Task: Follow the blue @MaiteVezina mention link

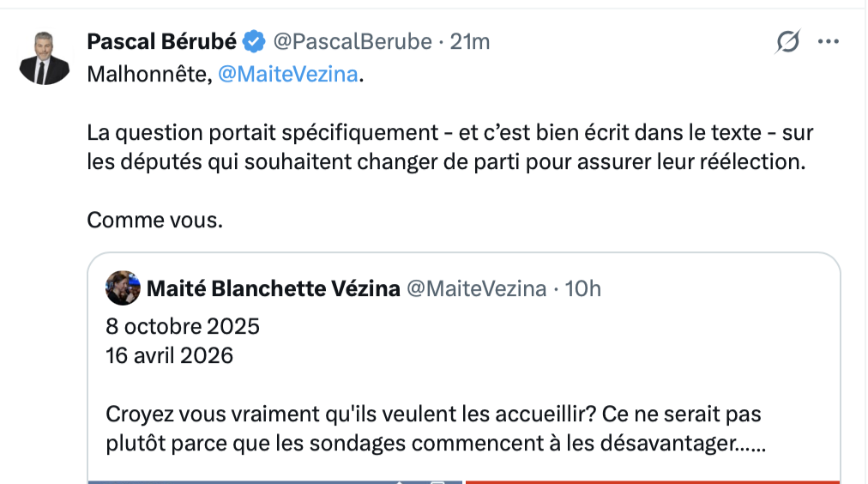Action: pos(287,75)
